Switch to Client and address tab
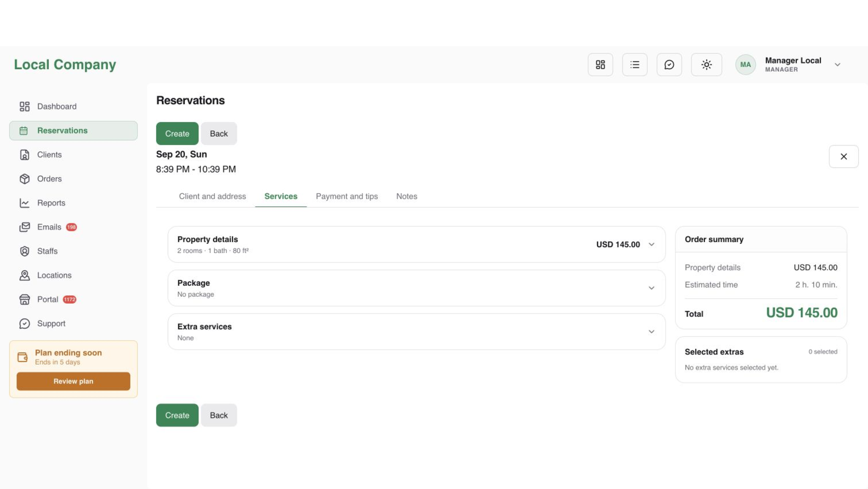This screenshot has width=868, height=489. click(212, 196)
